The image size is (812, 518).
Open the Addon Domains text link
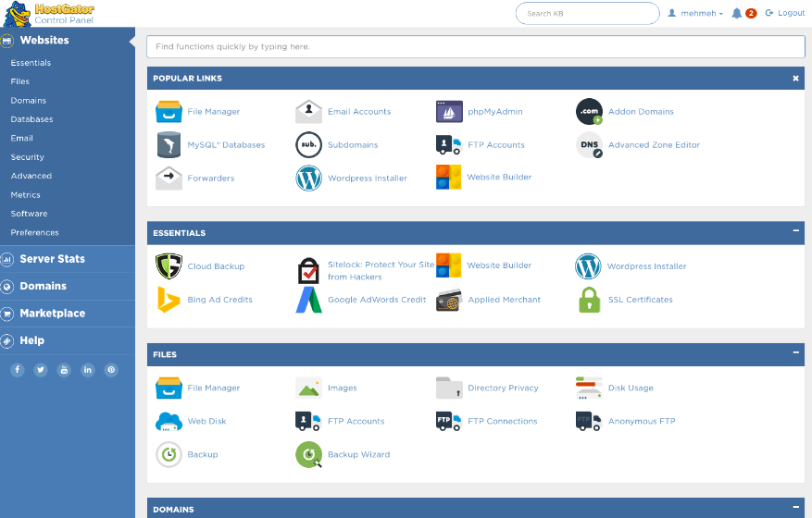coord(641,112)
